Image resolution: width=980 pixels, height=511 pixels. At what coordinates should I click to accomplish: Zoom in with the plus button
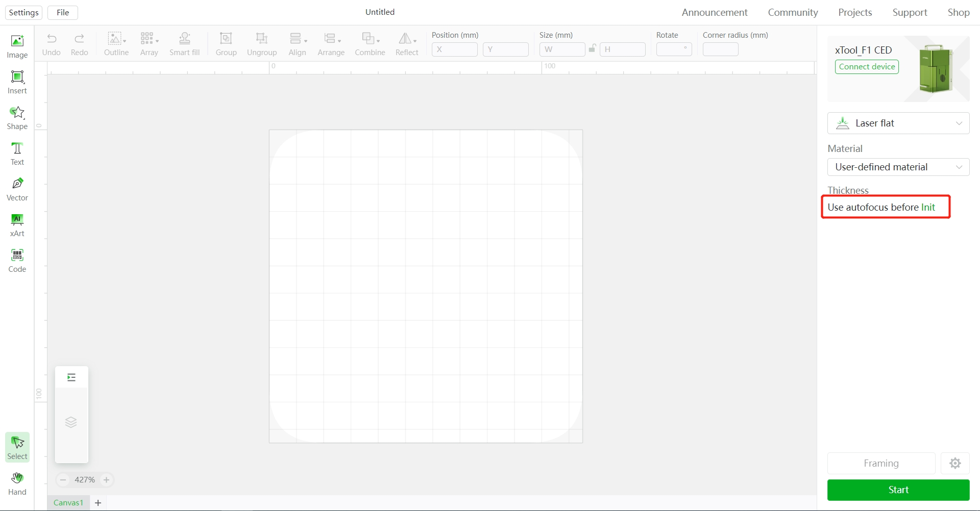[106, 480]
